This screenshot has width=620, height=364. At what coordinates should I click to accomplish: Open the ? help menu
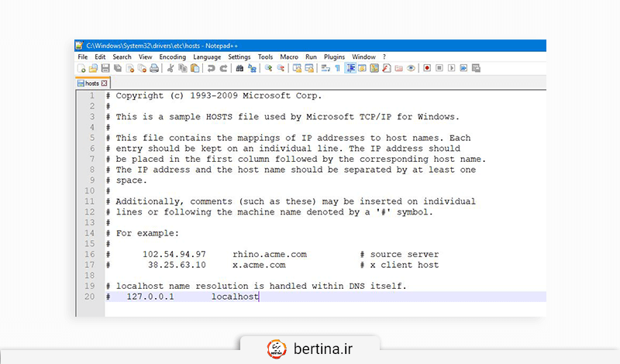pyautogui.click(x=384, y=57)
